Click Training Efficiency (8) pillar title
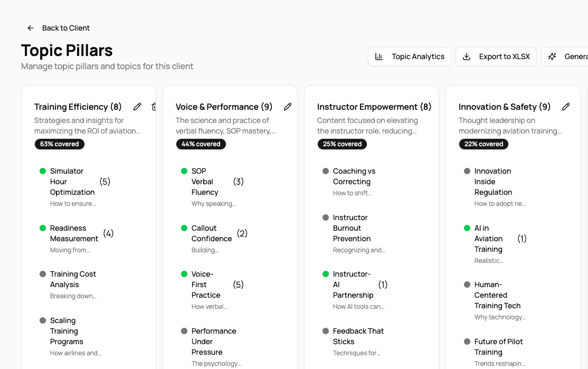This screenshot has height=369, width=588. pyautogui.click(x=78, y=107)
